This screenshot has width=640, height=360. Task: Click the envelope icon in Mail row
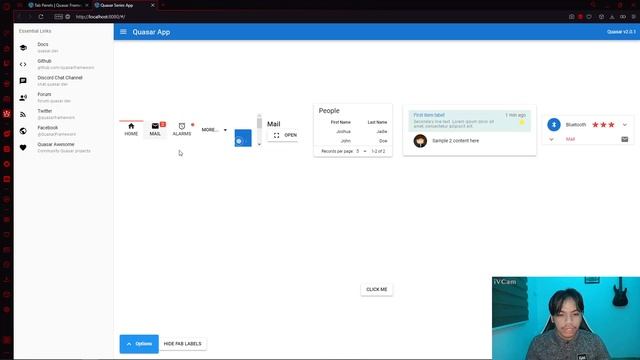point(624,139)
